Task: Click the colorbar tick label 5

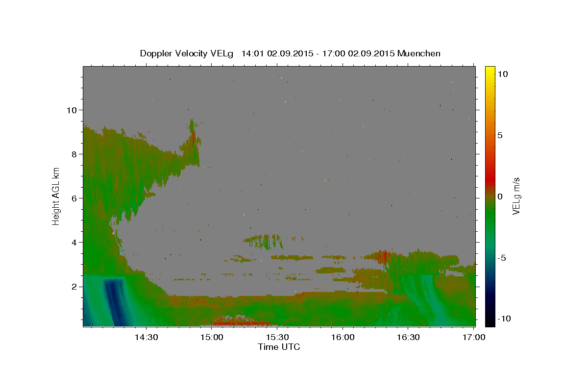Action: 500,135
